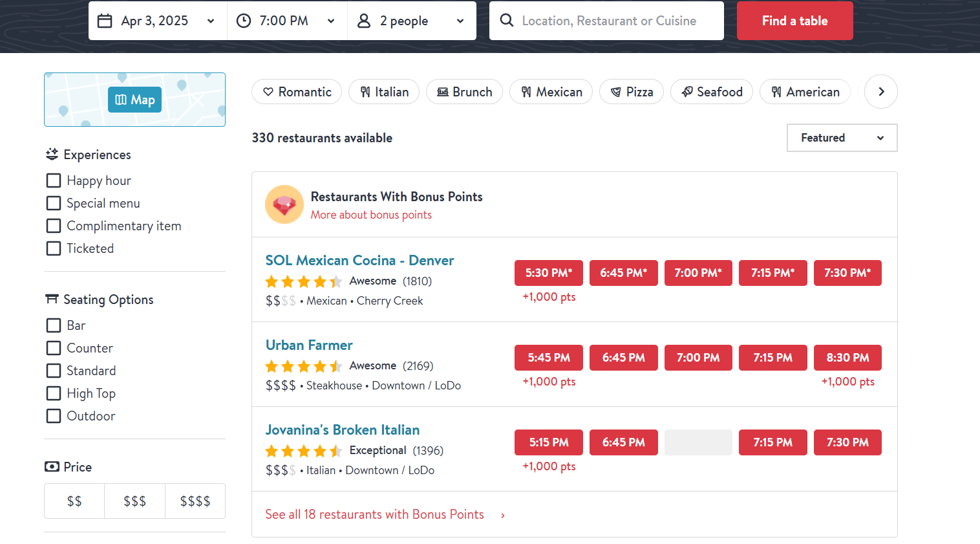This screenshot has width=980, height=544.
Task: Toggle the Complimentary item checkbox
Action: [54, 226]
